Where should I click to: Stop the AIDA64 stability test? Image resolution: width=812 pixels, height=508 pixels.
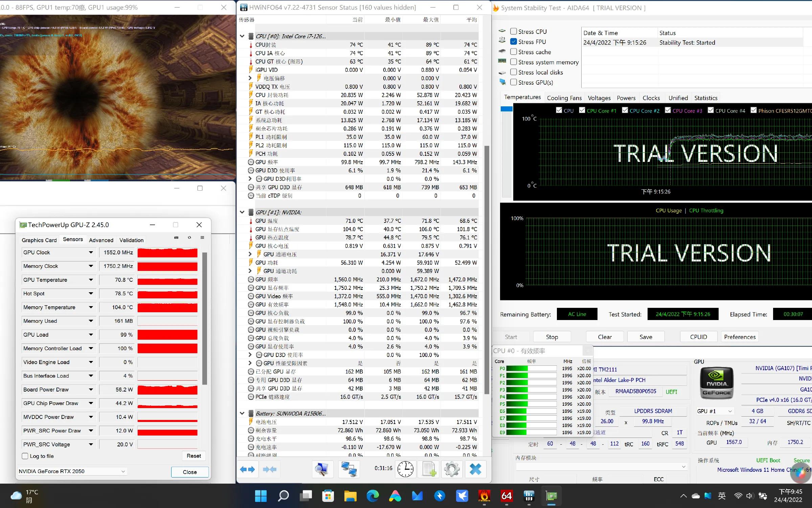552,337
